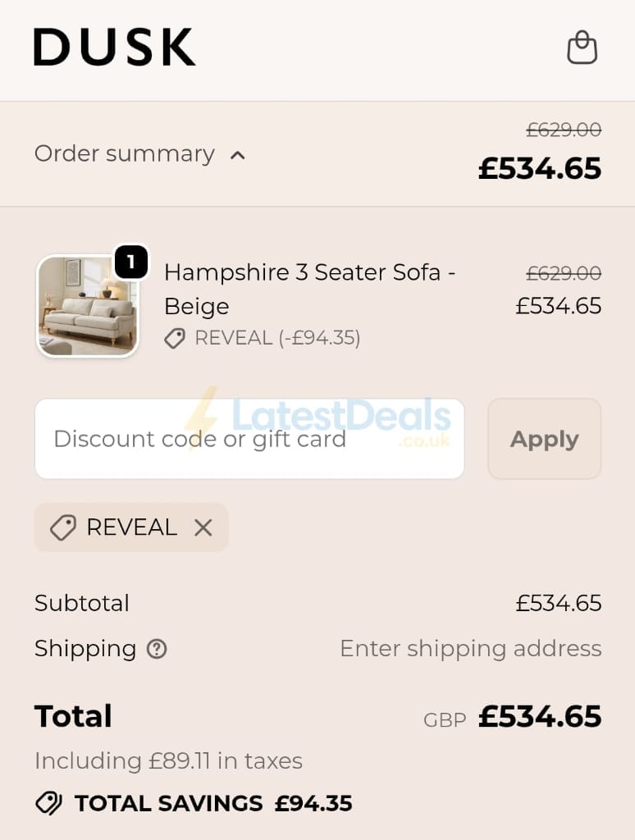
Task: Click the Total Savings tag icon
Action: pyautogui.click(x=48, y=804)
